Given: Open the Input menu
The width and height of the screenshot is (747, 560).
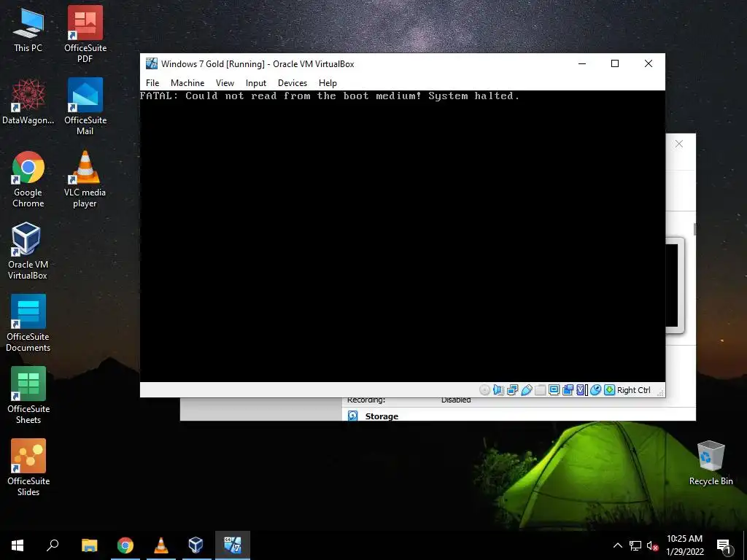Looking at the screenshot, I should pyautogui.click(x=256, y=83).
